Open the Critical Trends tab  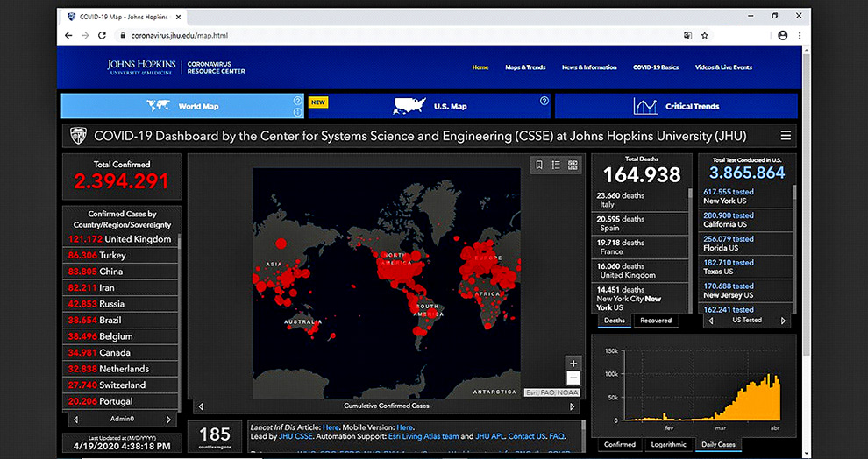[x=677, y=106]
